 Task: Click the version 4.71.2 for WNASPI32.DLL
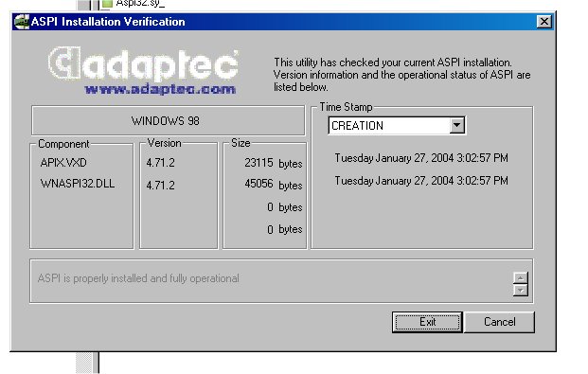point(161,186)
